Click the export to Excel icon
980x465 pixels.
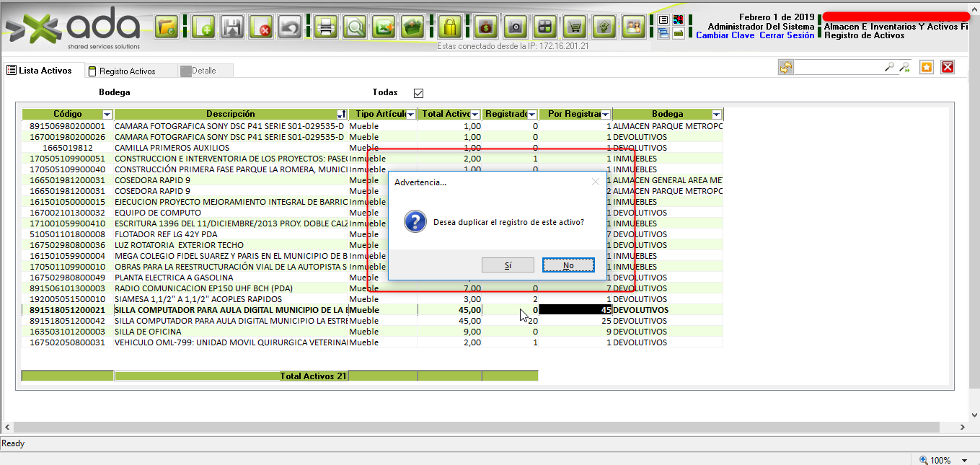point(384,28)
